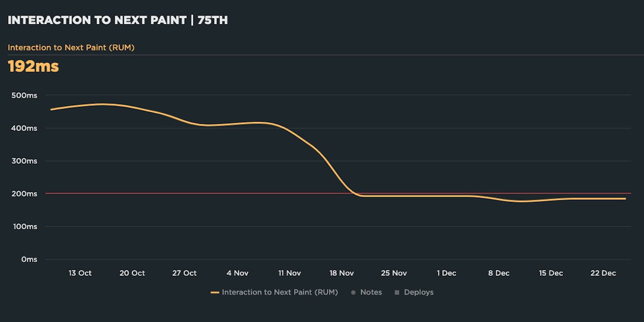Click the 192ms headline value
The width and height of the screenshot is (644, 322).
point(33,67)
